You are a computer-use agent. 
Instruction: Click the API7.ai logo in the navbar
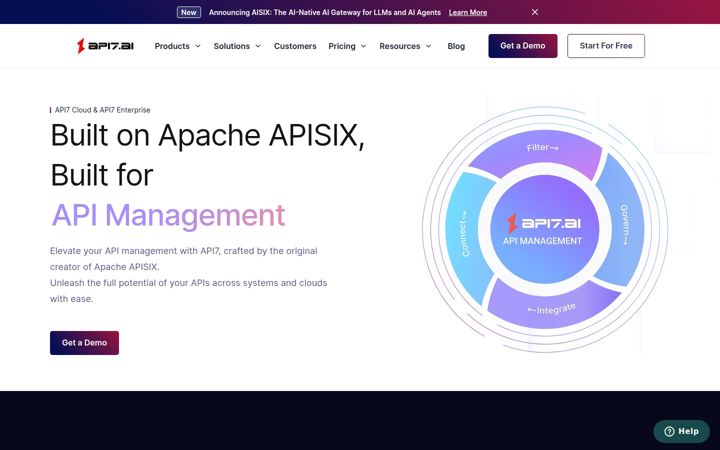[x=105, y=46]
